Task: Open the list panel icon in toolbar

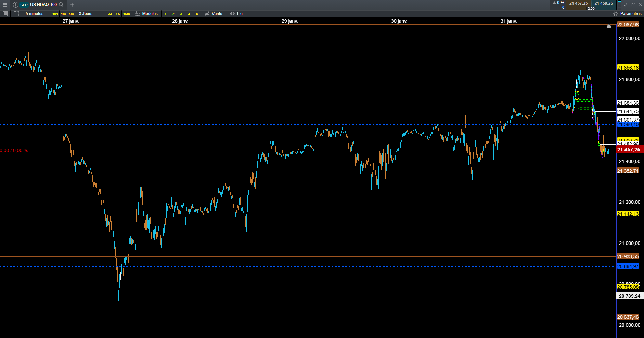Action: click(5, 14)
